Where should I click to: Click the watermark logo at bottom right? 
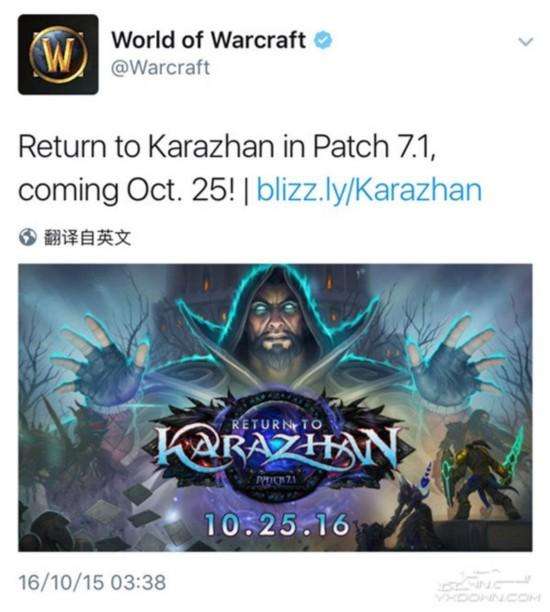(488, 587)
